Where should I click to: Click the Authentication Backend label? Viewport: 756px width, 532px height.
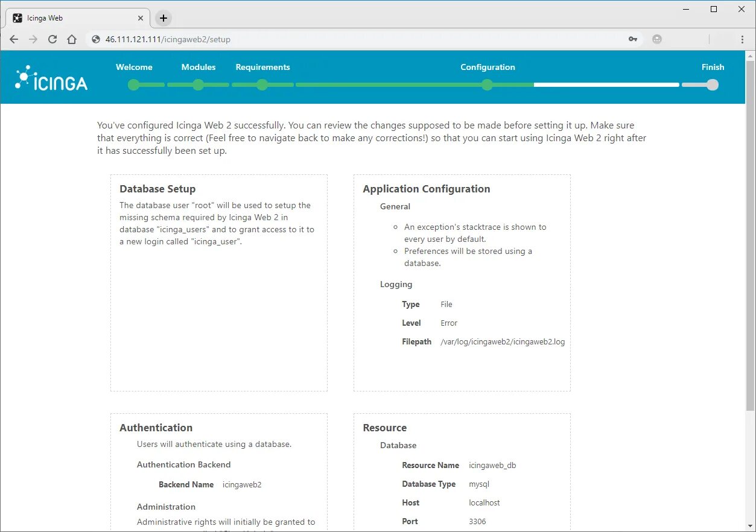[184, 464]
